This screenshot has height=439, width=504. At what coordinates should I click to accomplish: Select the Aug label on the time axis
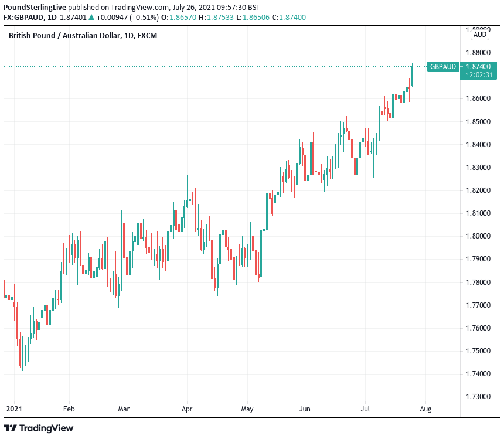point(425,409)
